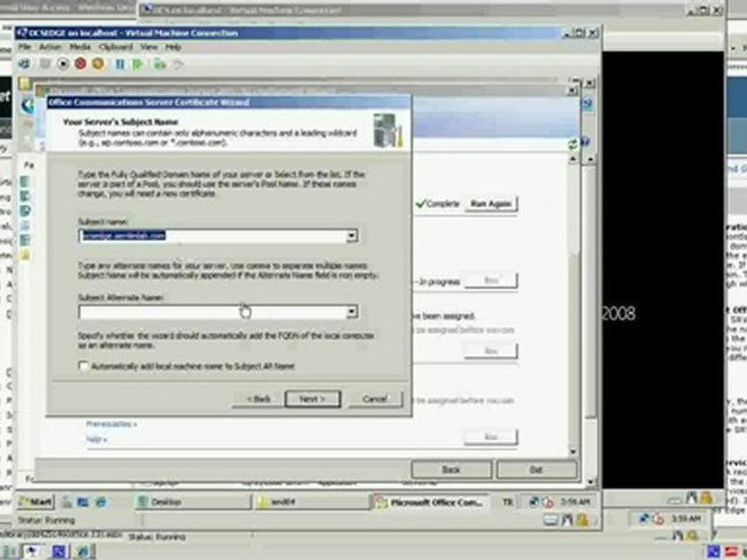Open File menu in DCSEDGE window

pyautogui.click(x=24, y=47)
